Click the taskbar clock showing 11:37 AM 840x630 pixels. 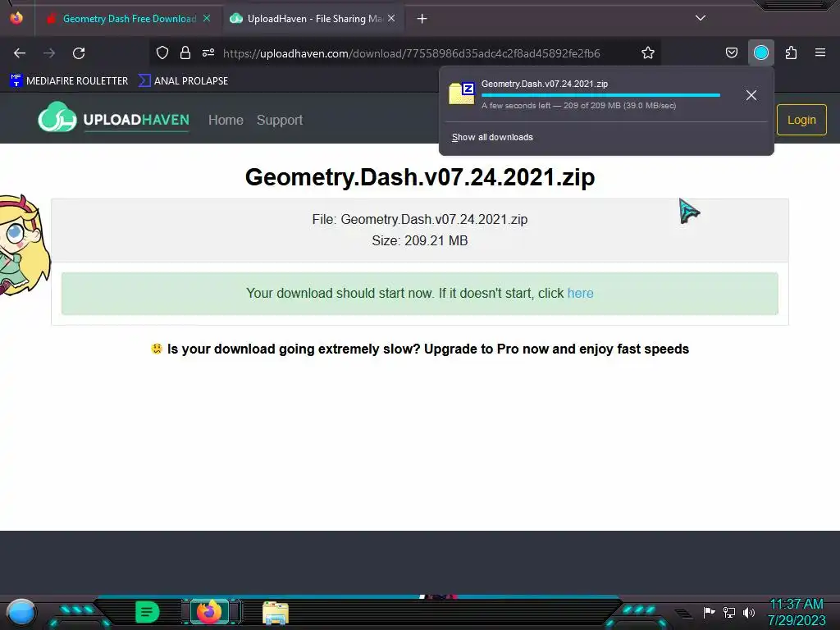[x=797, y=612]
